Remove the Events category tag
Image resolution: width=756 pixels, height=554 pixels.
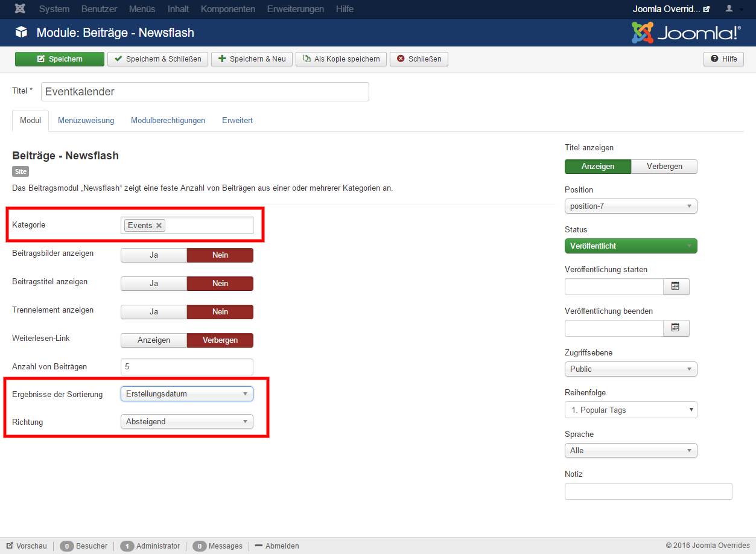point(159,225)
